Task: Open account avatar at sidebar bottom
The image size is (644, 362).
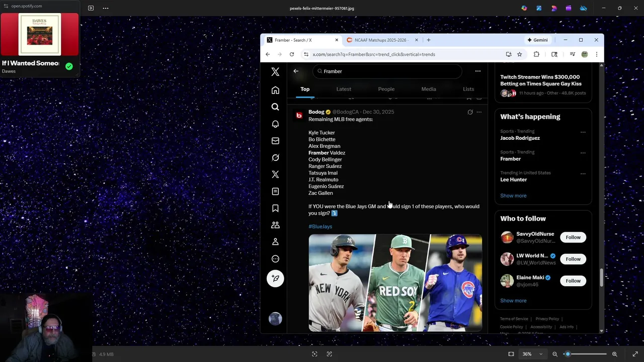Action: coord(275,319)
